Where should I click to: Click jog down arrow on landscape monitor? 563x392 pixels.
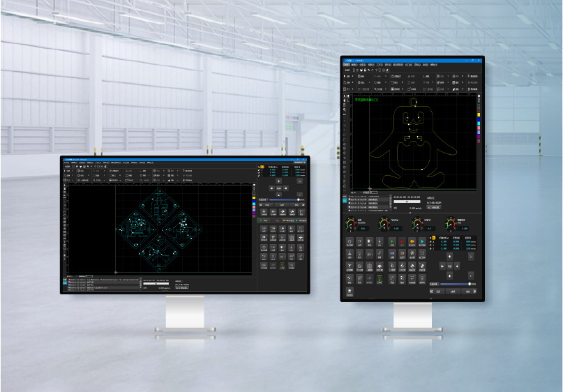[280, 197]
